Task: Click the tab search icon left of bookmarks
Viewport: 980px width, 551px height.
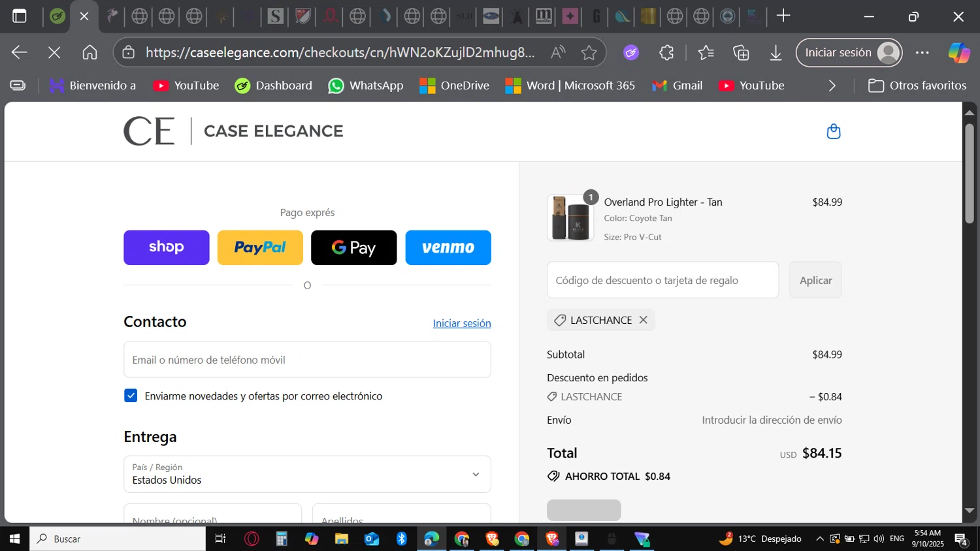Action: click(18, 86)
